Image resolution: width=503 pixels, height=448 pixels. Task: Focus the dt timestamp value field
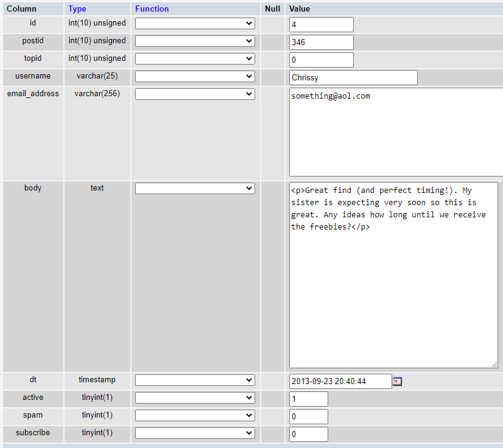click(x=340, y=381)
